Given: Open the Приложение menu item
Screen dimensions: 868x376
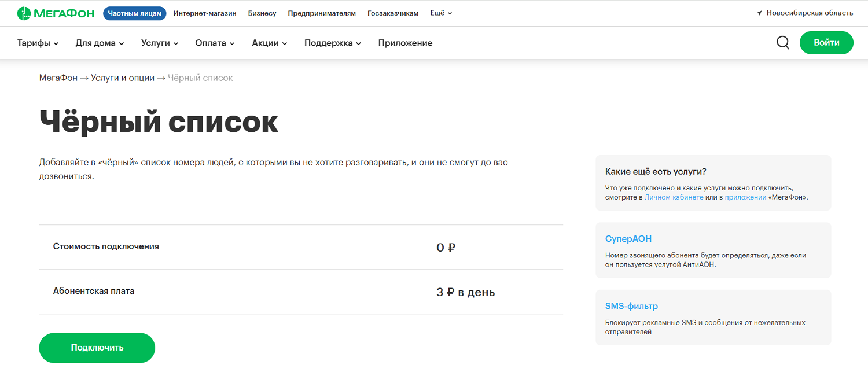Looking at the screenshot, I should (405, 43).
